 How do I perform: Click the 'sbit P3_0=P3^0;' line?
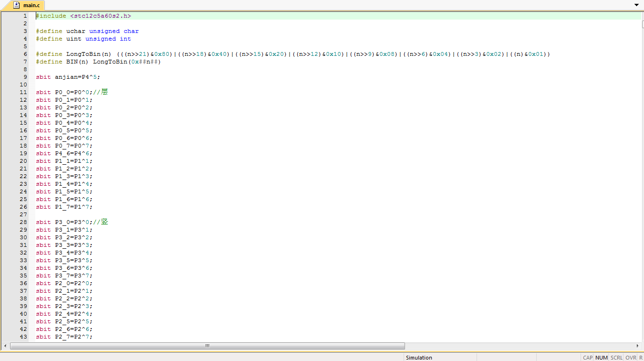point(72,222)
